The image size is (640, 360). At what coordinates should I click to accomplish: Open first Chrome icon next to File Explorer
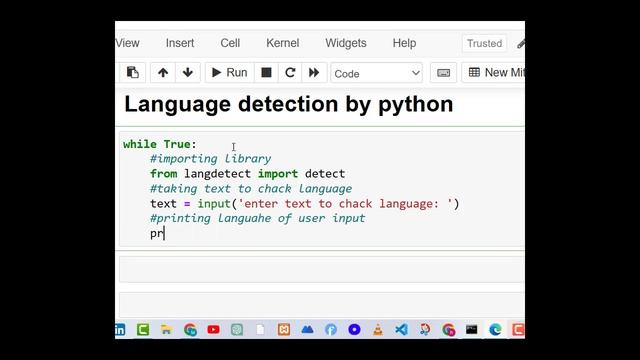tap(190, 329)
